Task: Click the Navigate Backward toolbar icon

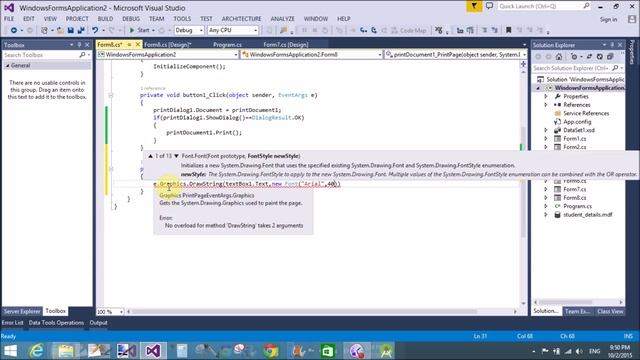Action: tap(13, 30)
